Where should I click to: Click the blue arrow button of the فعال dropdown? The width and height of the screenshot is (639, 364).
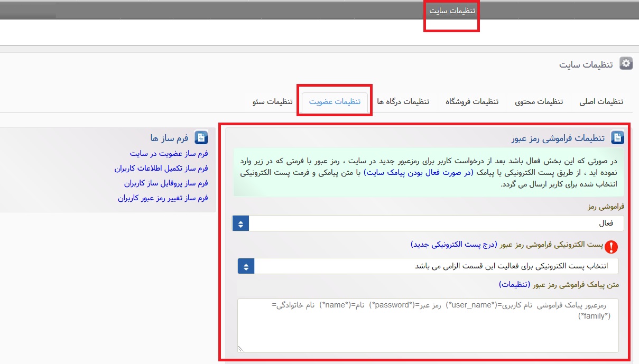click(x=241, y=223)
